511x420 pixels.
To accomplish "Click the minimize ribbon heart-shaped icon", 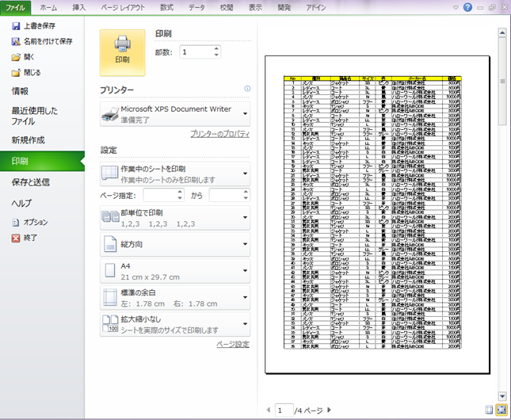I will [456, 8].
